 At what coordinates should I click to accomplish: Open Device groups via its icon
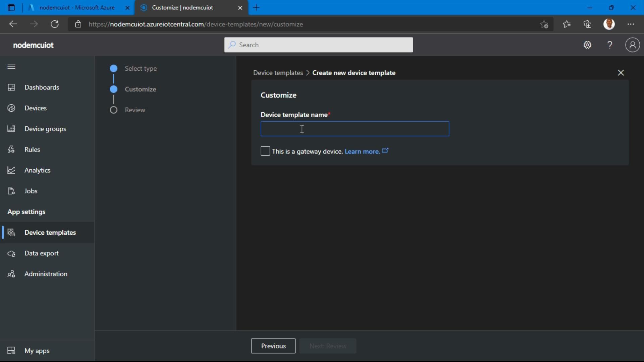(x=11, y=129)
